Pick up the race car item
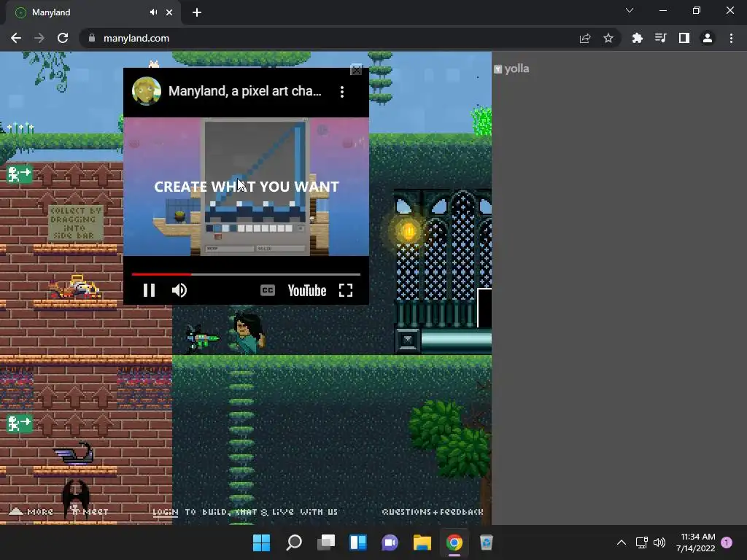The height and width of the screenshot is (560, 747). coord(75,287)
